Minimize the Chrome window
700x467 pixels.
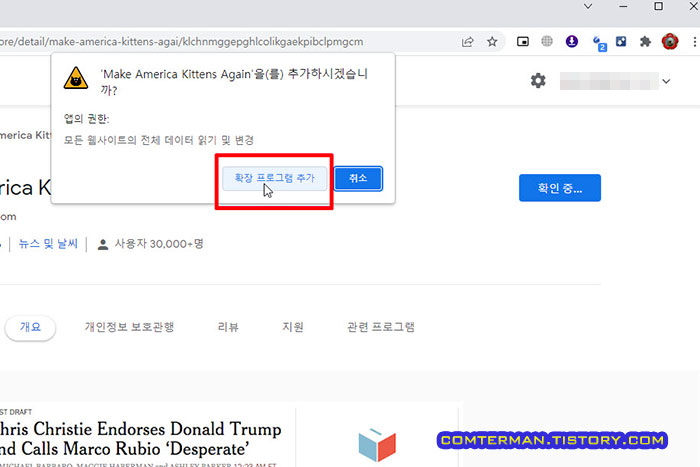coord(623,6)
